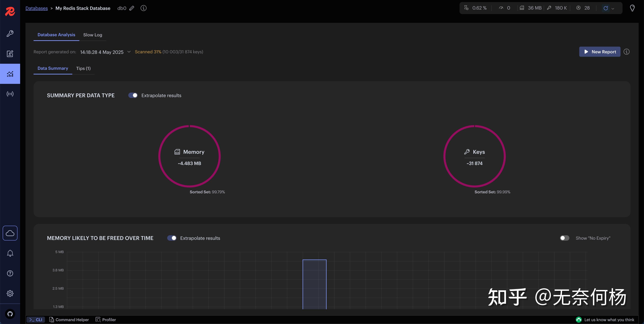Click the pencil edit icon next to db0
This screenshot has width=644, height=324.
pyautogui.click(x=132, y=8)
